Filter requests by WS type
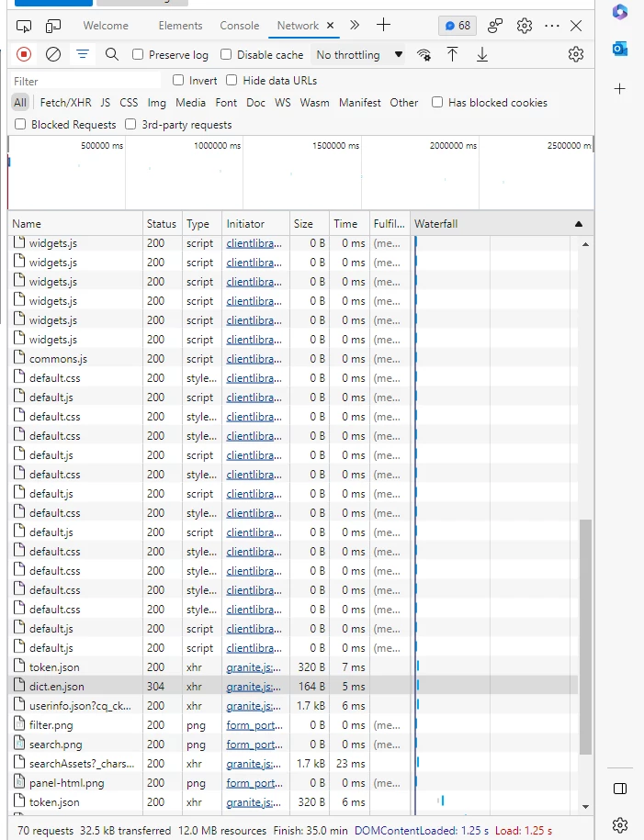Image resolution: width=644 pixels, height=840 pixels. 283,102
